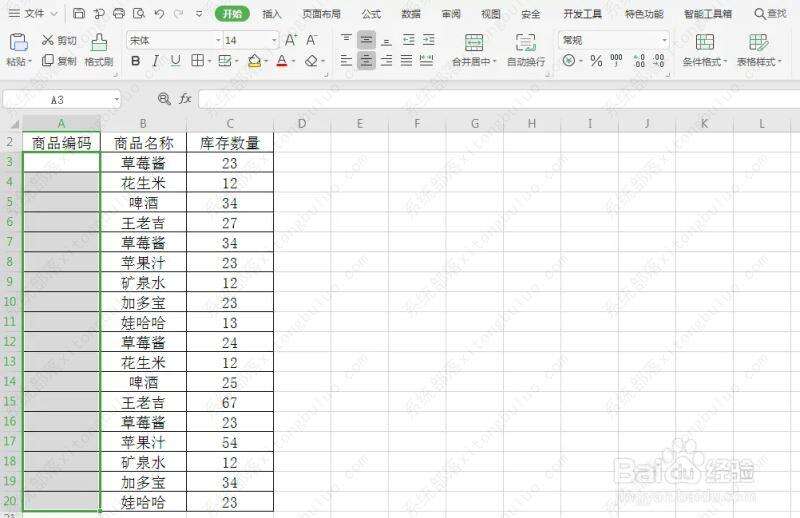Open the font size 14 dropdown
This screenshot has width=800, height=518.
tap(274, 40)
